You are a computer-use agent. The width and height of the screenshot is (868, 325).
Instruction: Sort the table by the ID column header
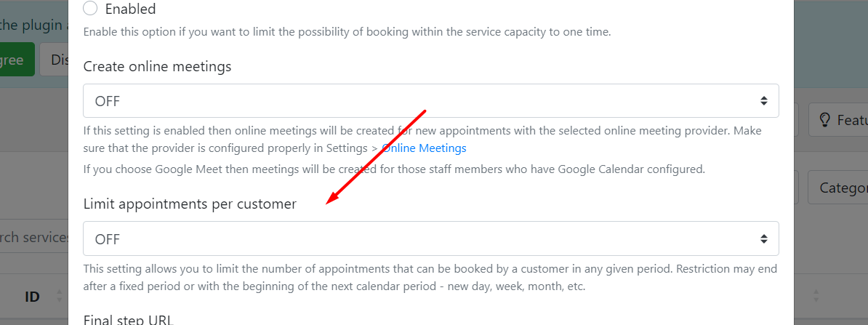[32, 297]
